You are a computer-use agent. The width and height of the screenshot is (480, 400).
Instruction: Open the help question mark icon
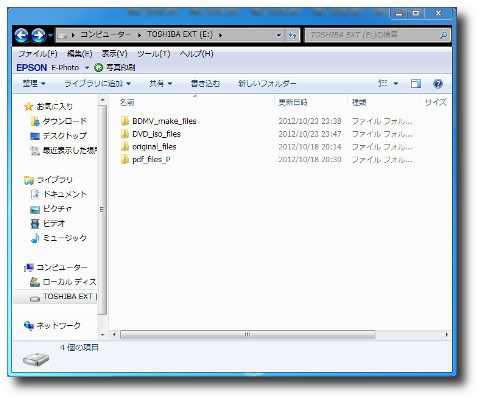coord(438,84)
